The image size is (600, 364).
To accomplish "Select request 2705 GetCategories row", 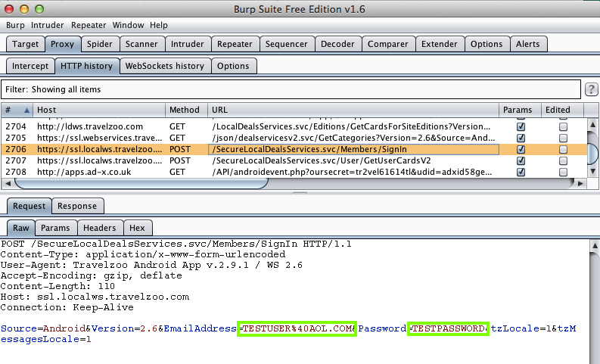I will coord(294,138).
